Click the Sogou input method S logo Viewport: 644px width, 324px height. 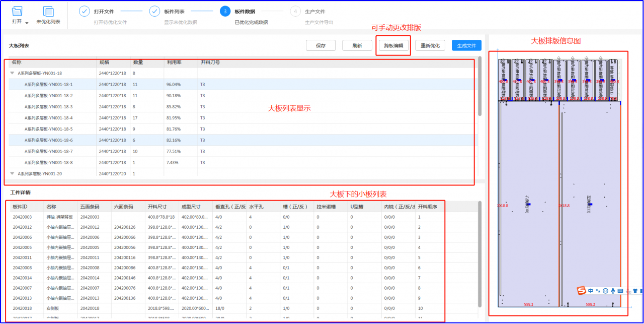(x=582, y=290)
